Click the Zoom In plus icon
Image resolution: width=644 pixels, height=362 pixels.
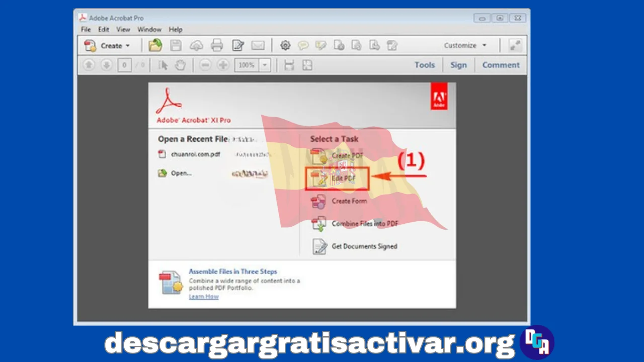click(223, 65)
